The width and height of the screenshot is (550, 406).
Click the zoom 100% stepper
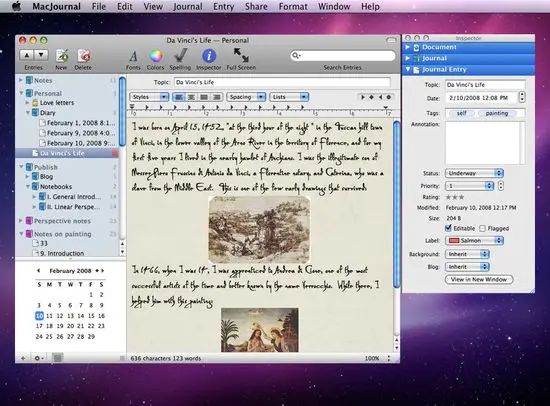pyautogui.click(x=389, y=358)
